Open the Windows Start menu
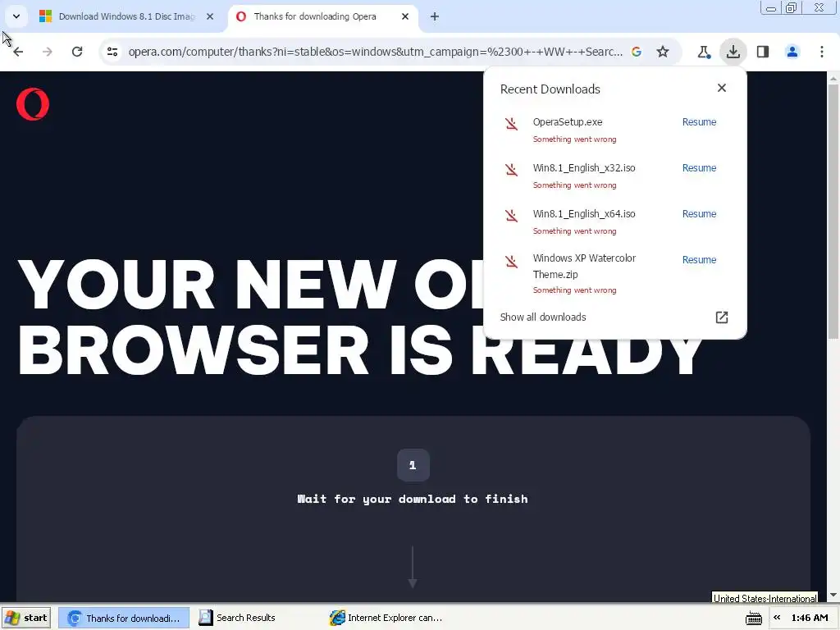The height and width of the screenshot is (630, 840). pos(25,618)
